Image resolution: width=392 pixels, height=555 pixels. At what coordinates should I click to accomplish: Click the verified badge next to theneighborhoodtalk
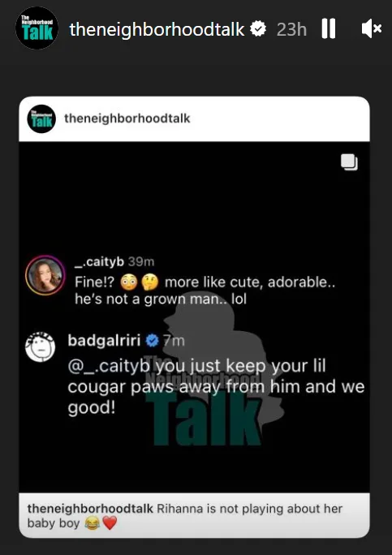258,29
